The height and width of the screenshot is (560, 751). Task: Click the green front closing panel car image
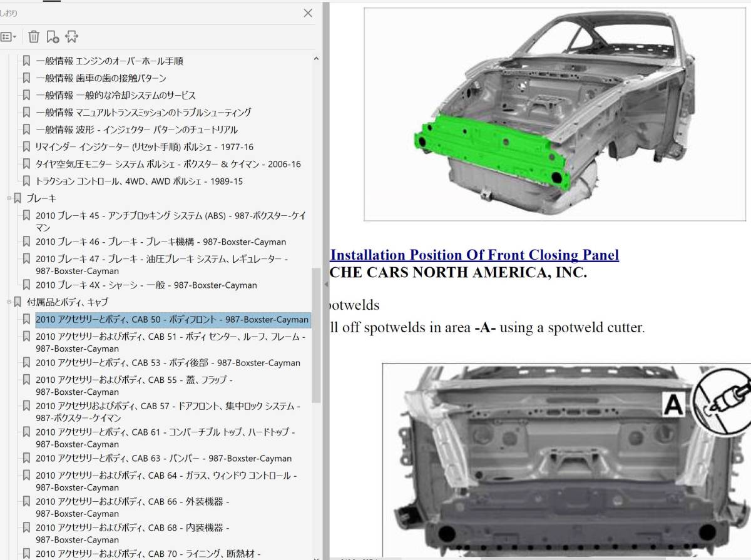[x=554, y=114]
